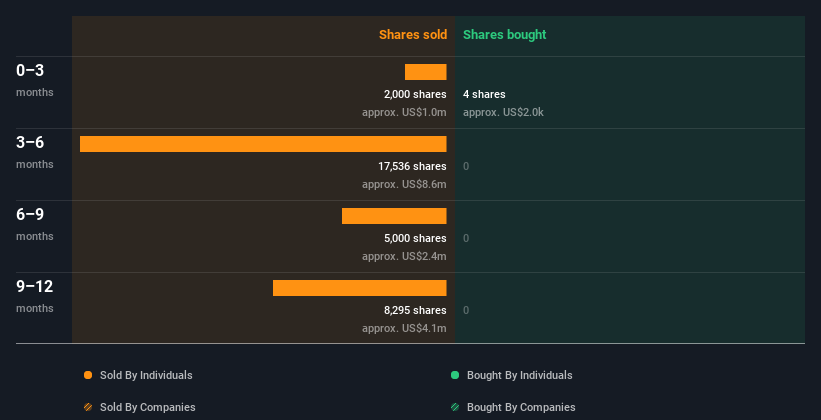The image size is (821, 420).
Task: Click the Shares bought column header
Action: (x=505, y=35)
